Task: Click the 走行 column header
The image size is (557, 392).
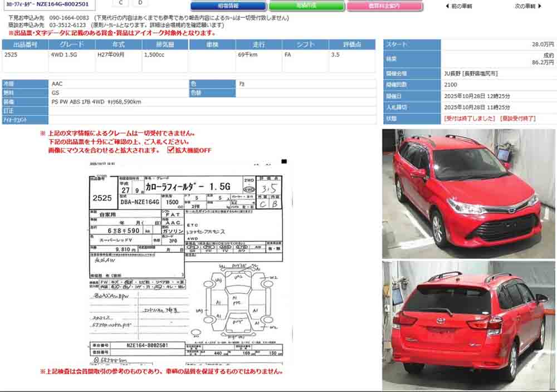Action: tap(258, 45)
